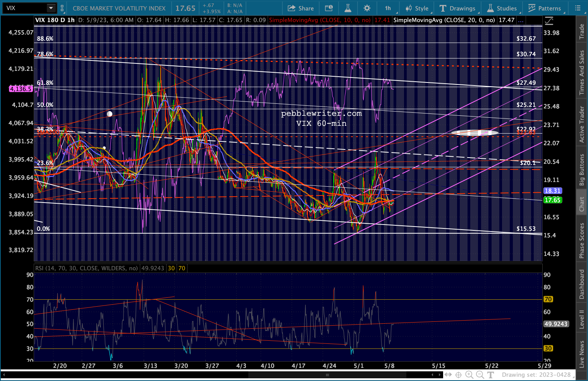Open the flask analysis icon

point(347,8)
